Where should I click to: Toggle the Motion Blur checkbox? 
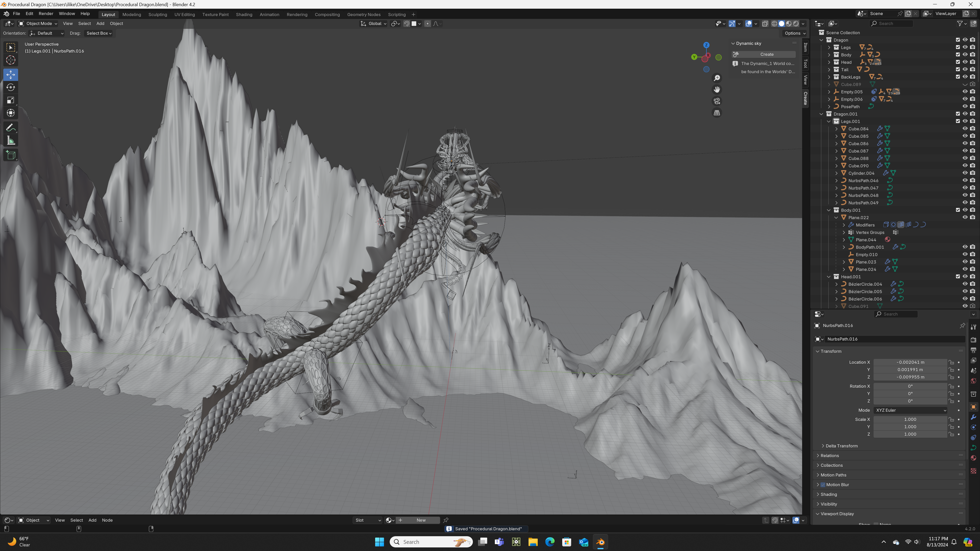pos(823,485)
